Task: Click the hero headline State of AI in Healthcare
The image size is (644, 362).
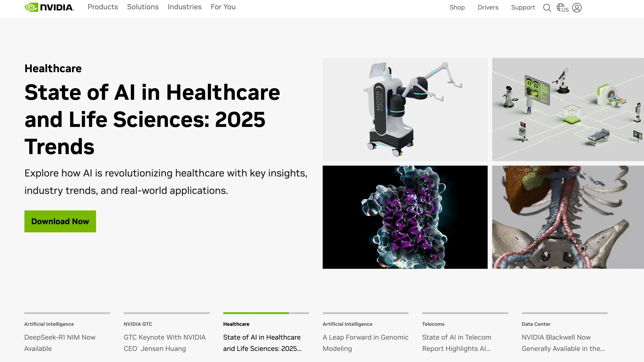Action: pos(152,119)
